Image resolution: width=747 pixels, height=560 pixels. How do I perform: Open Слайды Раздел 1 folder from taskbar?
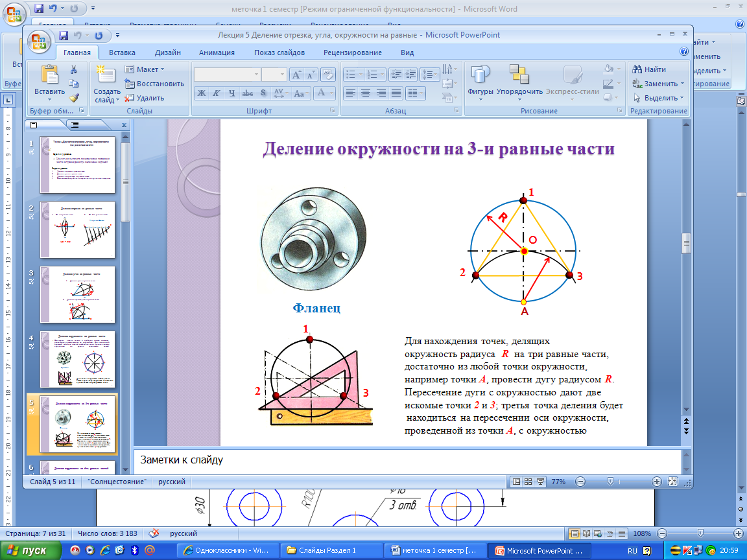tap(331, 550)
